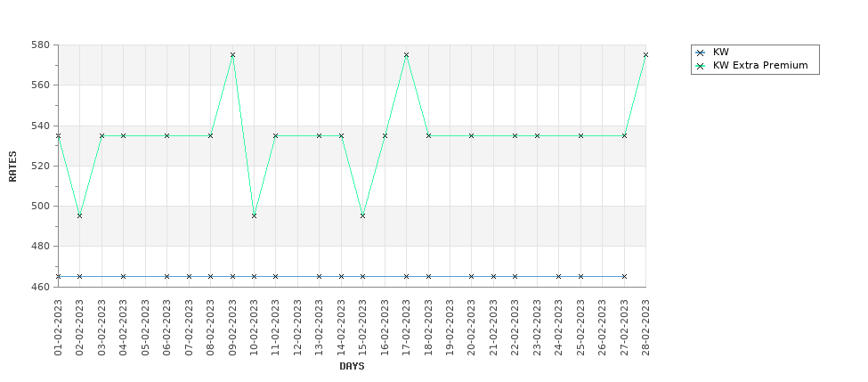This screenshot has width=868, height=382.
Task: Click the KW series point on 25-02-2023
Action: [580, 276]
